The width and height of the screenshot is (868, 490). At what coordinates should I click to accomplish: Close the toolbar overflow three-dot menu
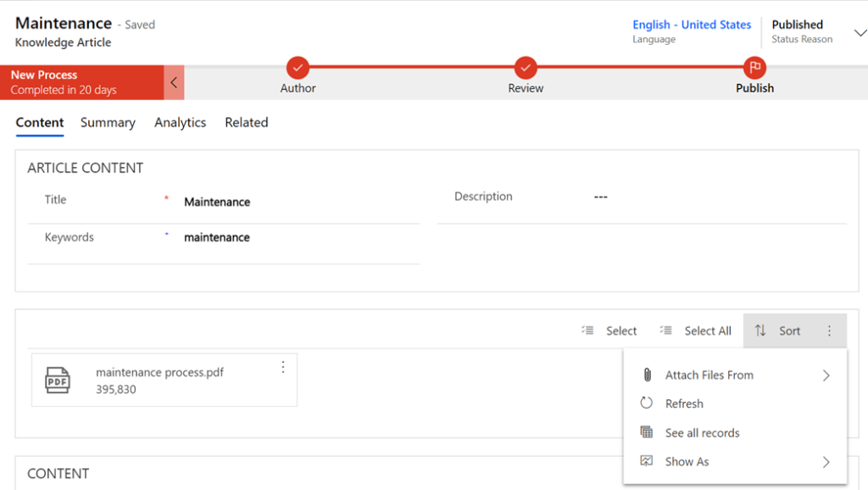point(830,331)
